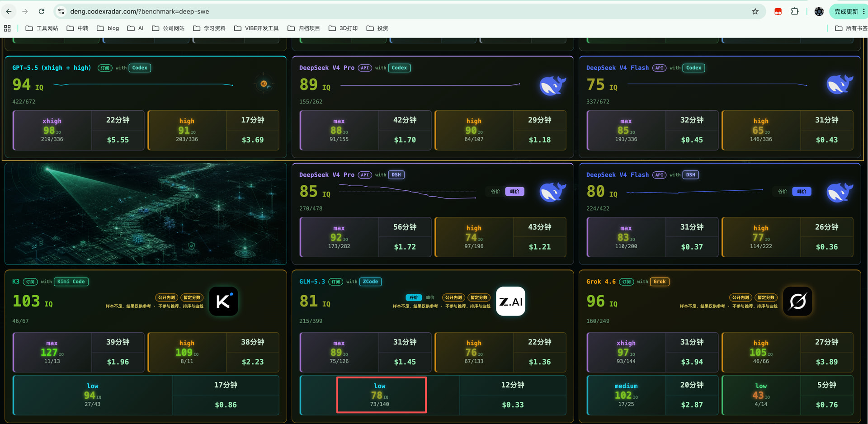Screen dimensions: 868x424
Task: Click the Kimi Code badge on the K3 card
Action: point(71,282)
